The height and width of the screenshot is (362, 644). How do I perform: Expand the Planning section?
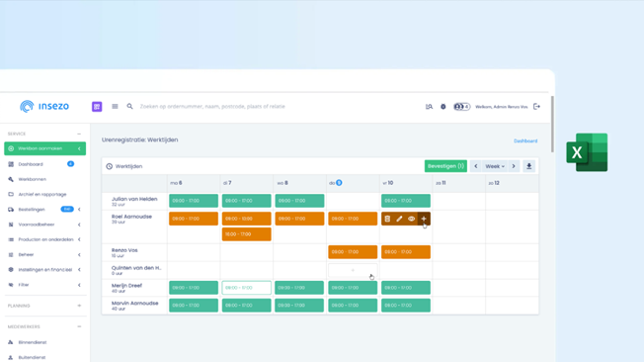(79, 306)
